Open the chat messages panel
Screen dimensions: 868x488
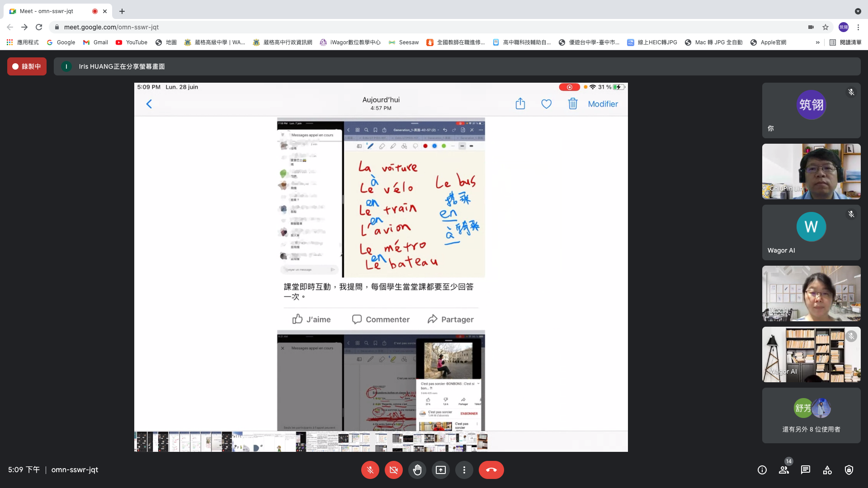[x=806, y=470]
